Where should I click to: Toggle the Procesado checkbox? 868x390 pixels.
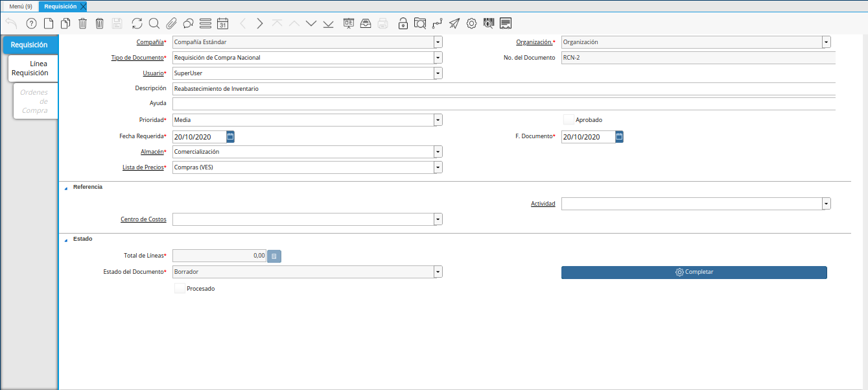point(180,288)
